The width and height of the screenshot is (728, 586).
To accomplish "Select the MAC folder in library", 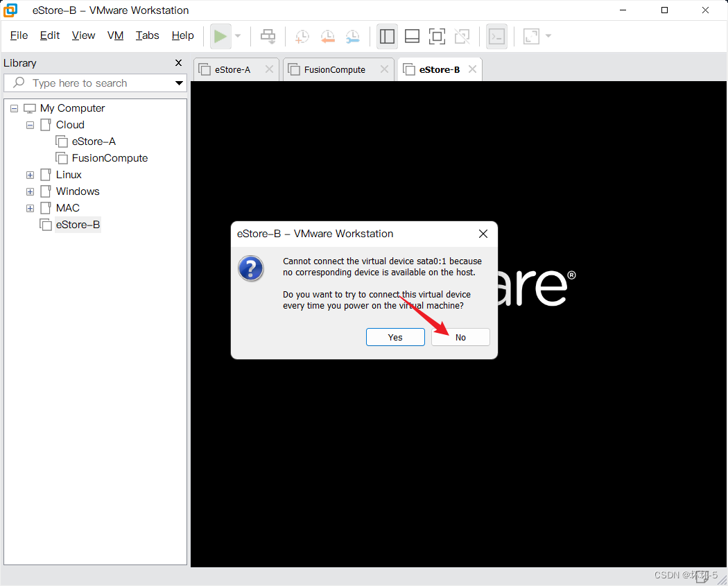I will tap(68, 209).
